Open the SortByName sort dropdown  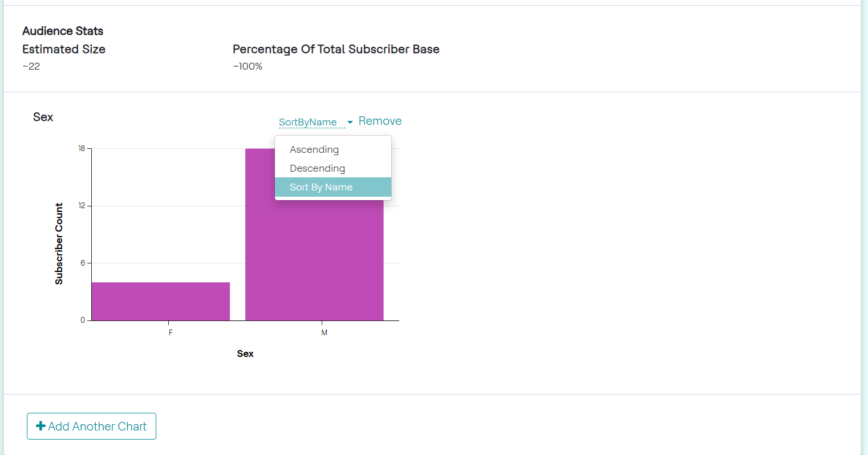[x=308, y=122]
